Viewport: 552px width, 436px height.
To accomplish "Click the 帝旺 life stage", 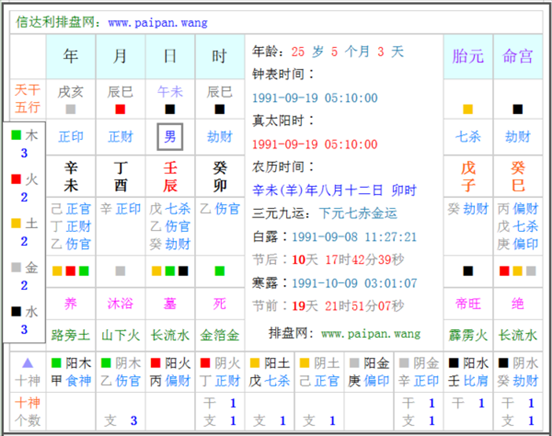I will coord(468,304).
